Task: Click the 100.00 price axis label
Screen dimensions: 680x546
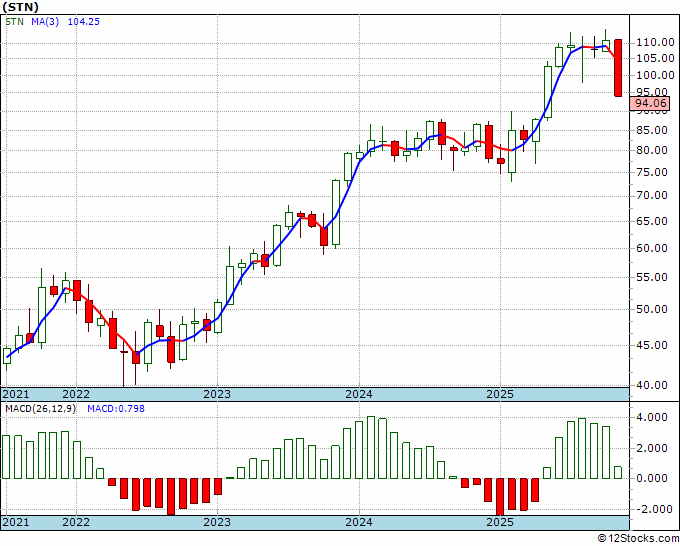Action: (655, 75)
